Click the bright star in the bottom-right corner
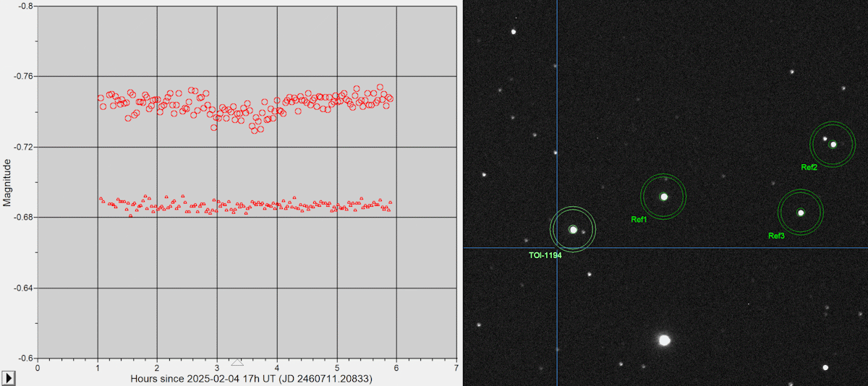Image resolution: width=868 pixels, height=386 pixels. pyautogui.click(x=825, y=367)
